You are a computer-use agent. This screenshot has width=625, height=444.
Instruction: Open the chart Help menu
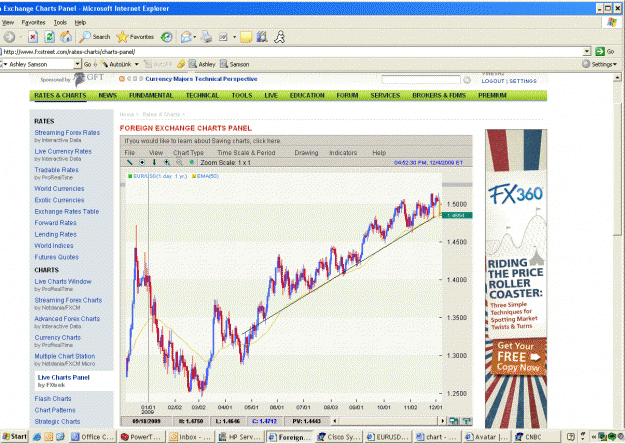(379, 153)
